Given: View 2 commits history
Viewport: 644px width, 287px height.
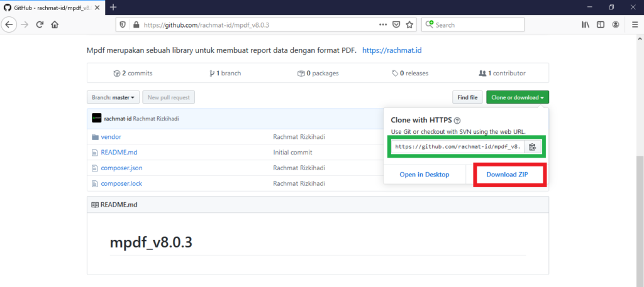Looking at the screenshot, I should [133, 73].
